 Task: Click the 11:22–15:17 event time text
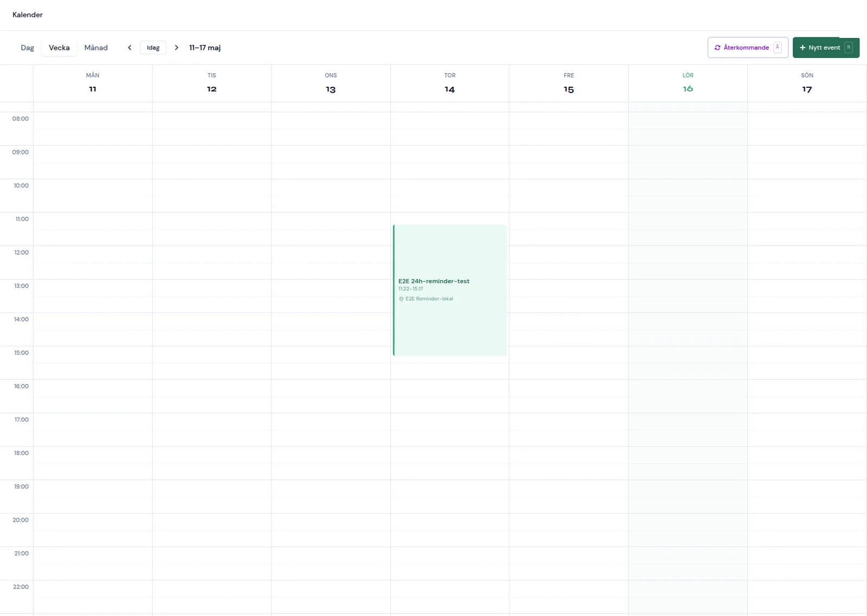pos(411,289)
